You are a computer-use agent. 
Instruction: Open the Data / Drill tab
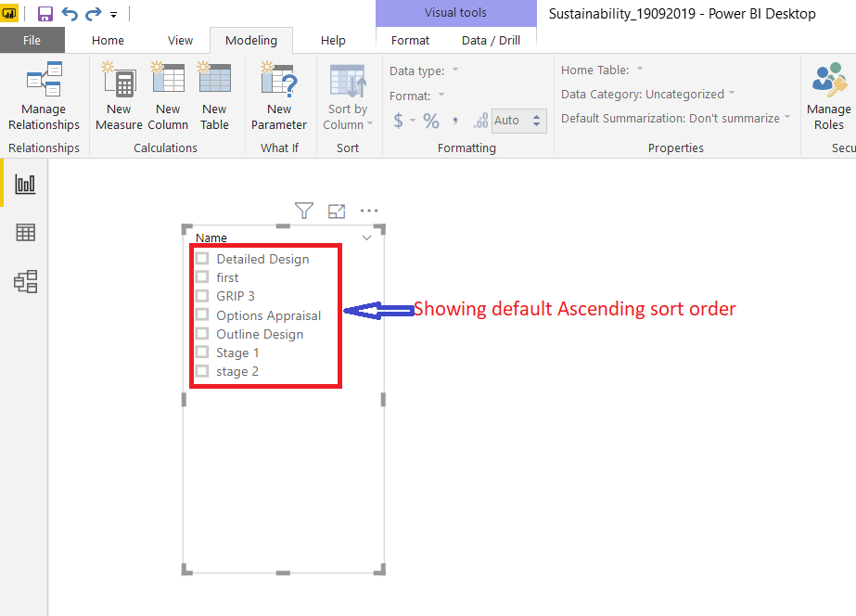point(491,41)
